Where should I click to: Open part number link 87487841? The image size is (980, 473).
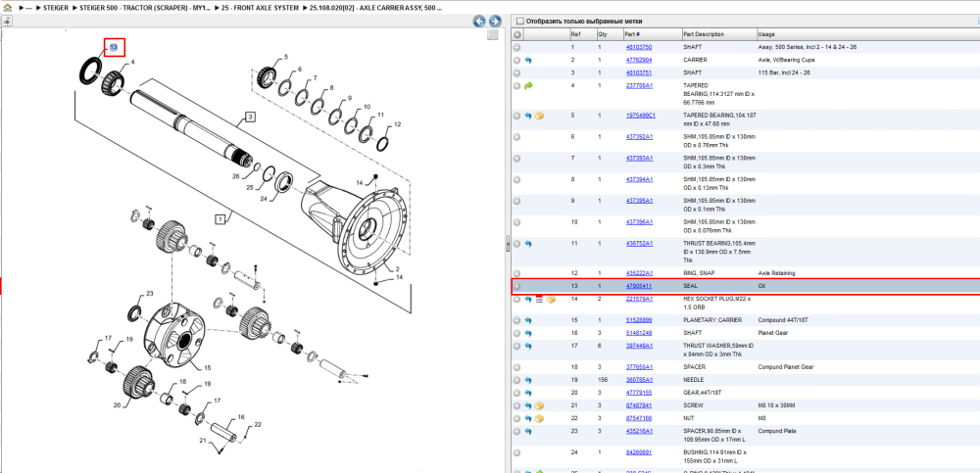pos(639,405)
